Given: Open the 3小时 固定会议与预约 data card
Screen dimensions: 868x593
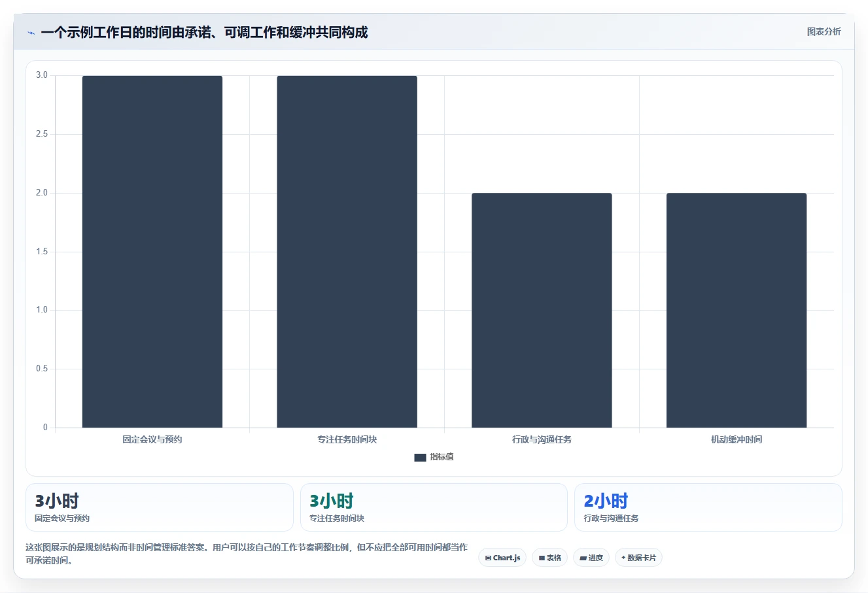Looking at the screenshot, I should [160, 507].
